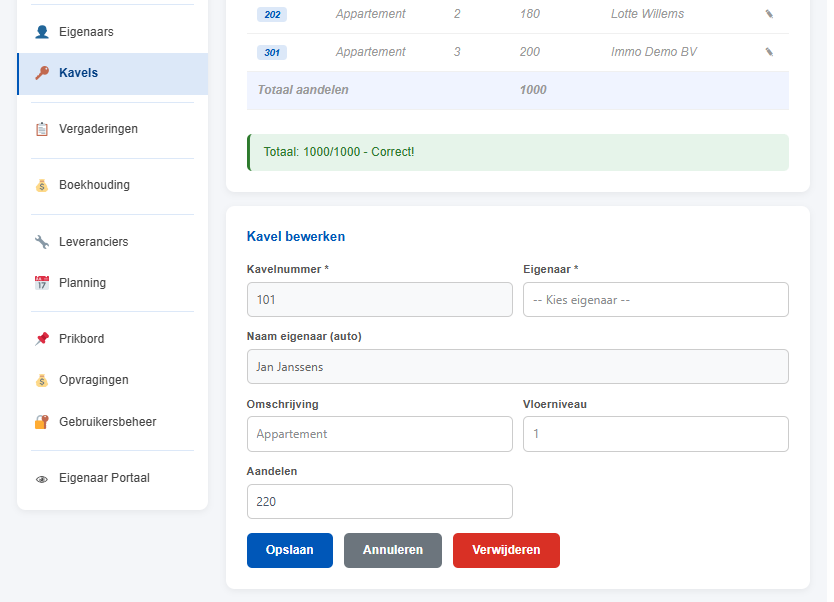
Task: Go to Vergaderingen section
Action: [112, 129]
